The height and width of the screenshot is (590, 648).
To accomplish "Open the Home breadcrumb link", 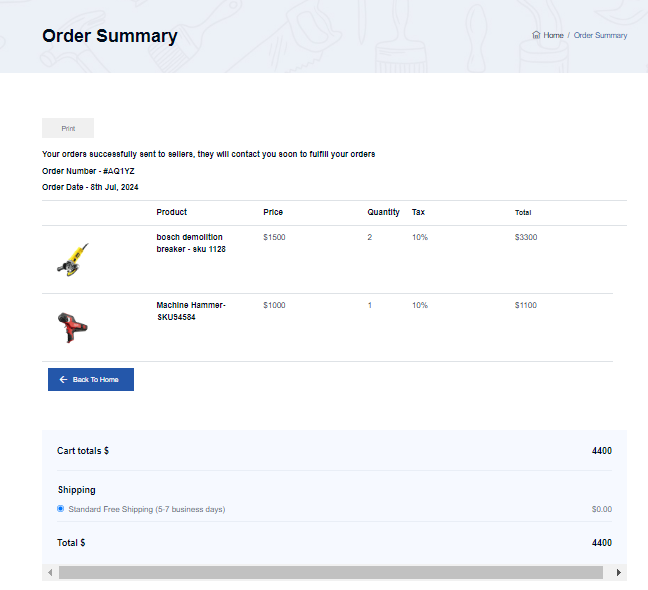I will click(x=553, y=35).
